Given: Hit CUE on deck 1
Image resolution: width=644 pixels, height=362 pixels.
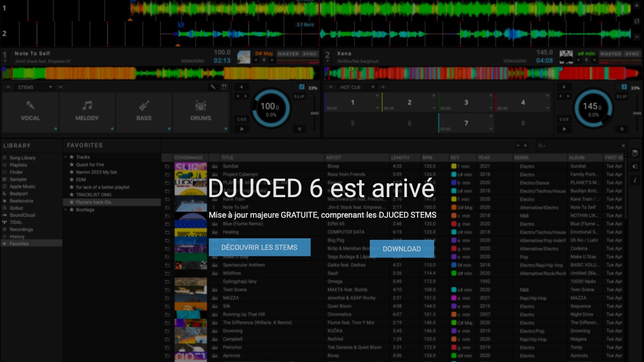Looking at the screenshot, I should (x=242, y=120).
